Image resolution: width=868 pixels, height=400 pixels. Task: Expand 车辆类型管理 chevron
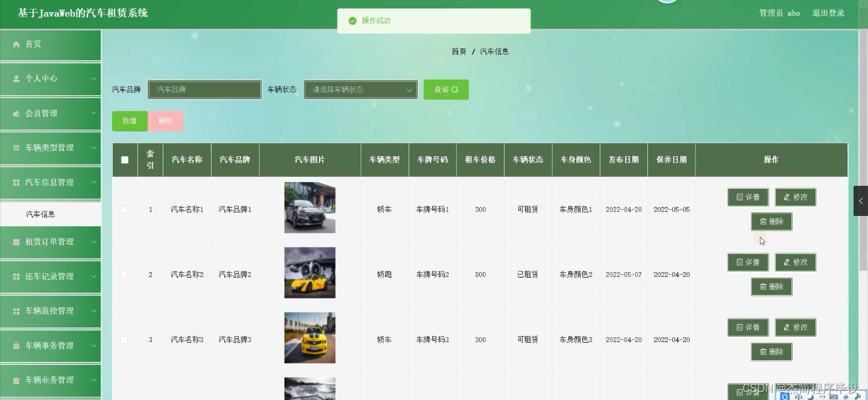coord(93,148)
